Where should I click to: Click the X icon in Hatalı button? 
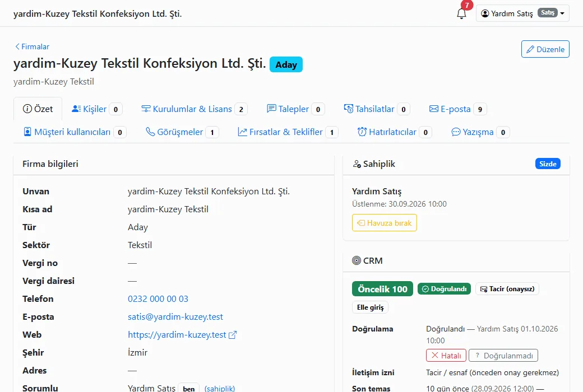pyautogui.click(x=434, y=355)
